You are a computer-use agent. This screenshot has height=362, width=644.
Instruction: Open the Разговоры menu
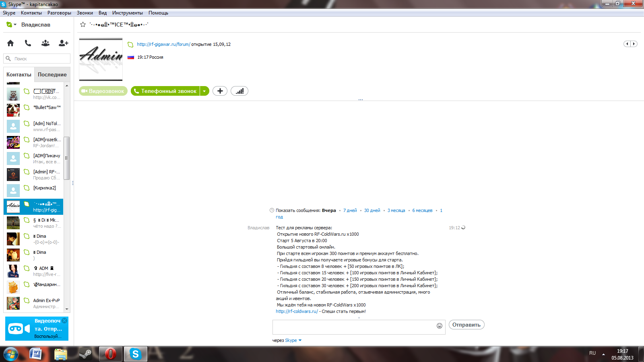[x=59, y=13]
